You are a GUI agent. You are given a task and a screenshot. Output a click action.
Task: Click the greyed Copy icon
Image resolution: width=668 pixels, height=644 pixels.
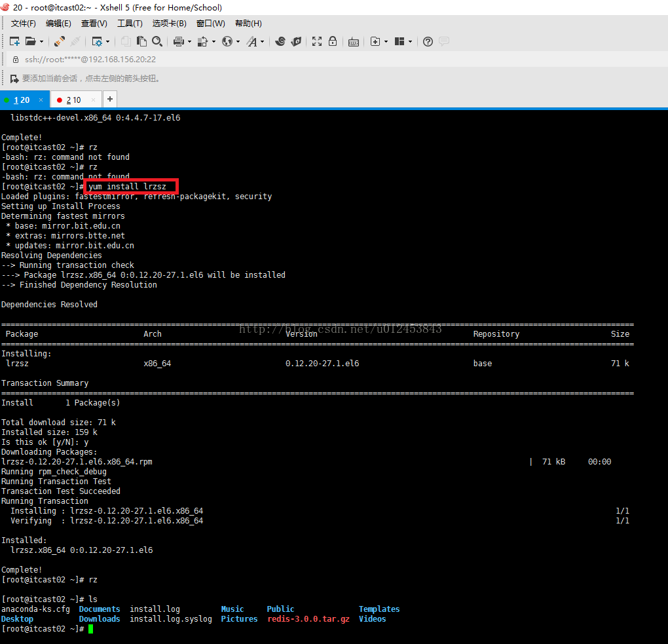[126, 41]
